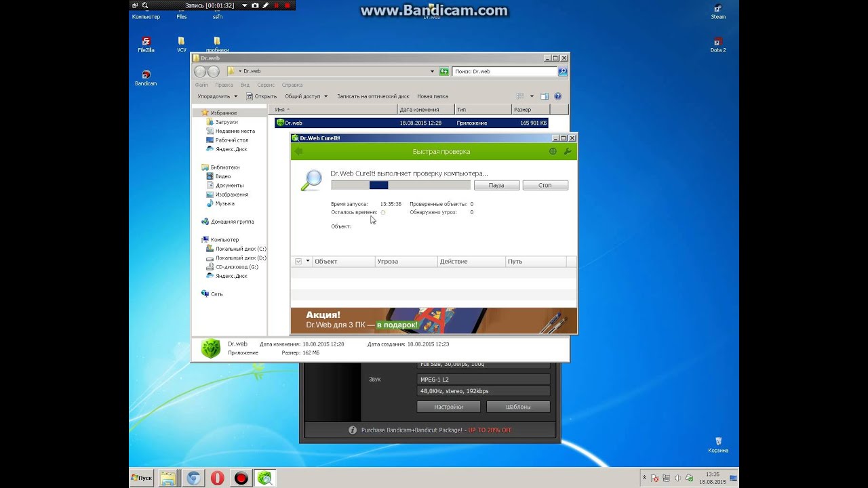Sort the threats table by Объект column
This screenshot has width=868, height=488.
pyautogui.click(x=343, y=261)
